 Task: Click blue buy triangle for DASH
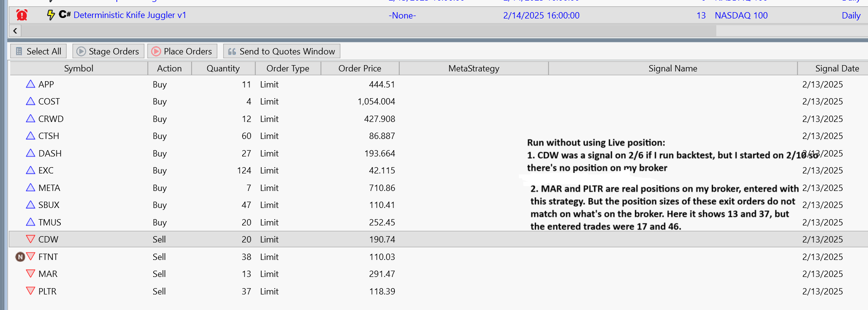tap(31, 153)
